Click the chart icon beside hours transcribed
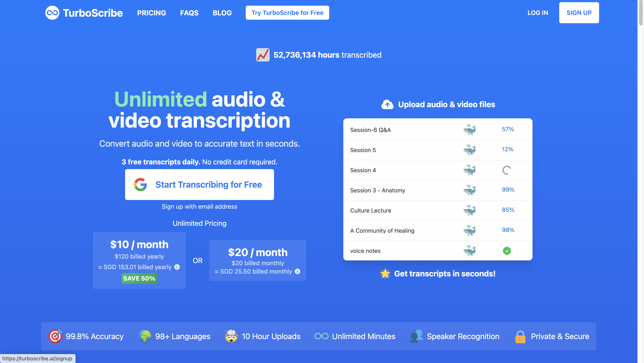644x363 pixels. 263,55
